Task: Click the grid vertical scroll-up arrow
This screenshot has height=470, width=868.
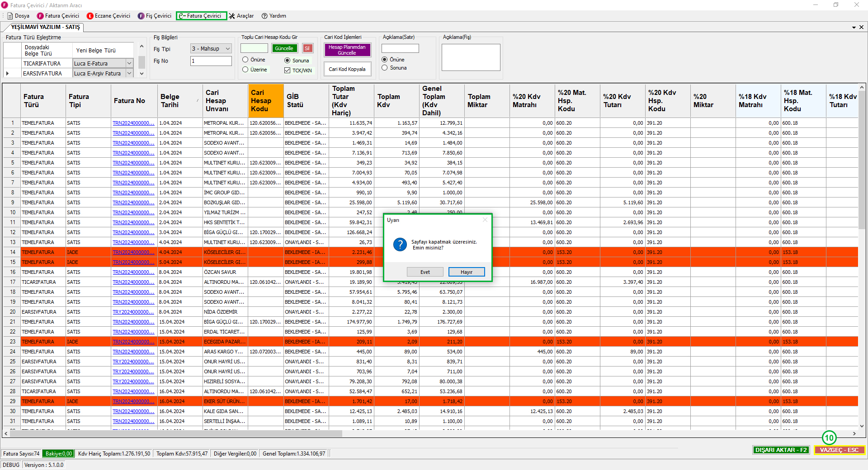Action: [862, 87]
